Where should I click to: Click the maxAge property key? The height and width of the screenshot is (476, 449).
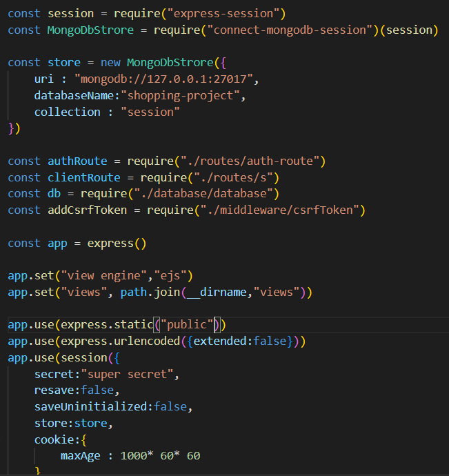[x=81, y=456]
